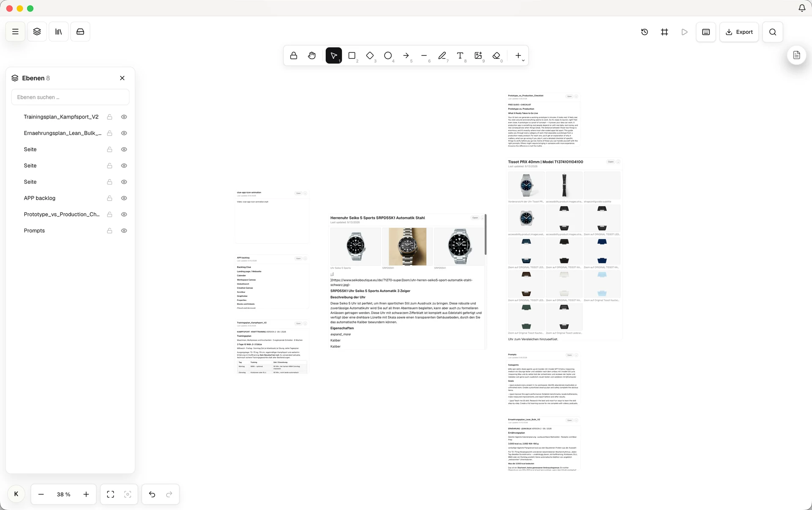Select Ernaehrungsplan_Lean_Bulk layer

(63, 133)
